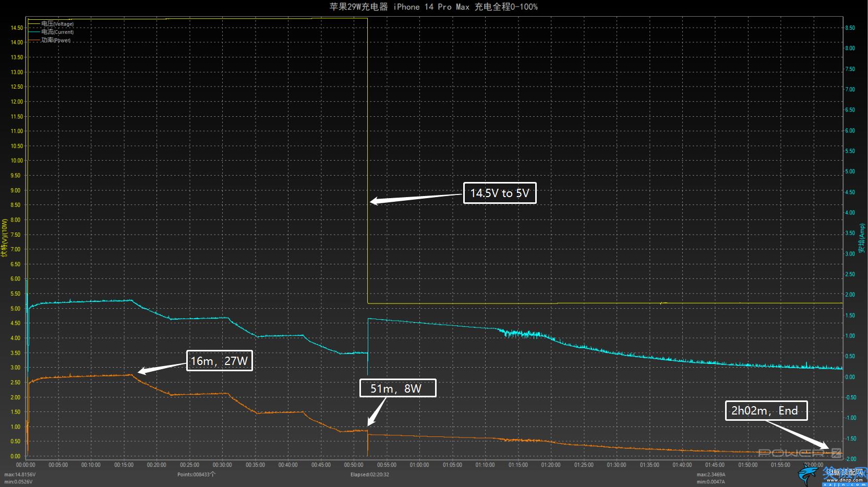Select the min:0.0526V voltage reading
The width and height of the screenshot is (868, 487).
[x=19, y=482]
